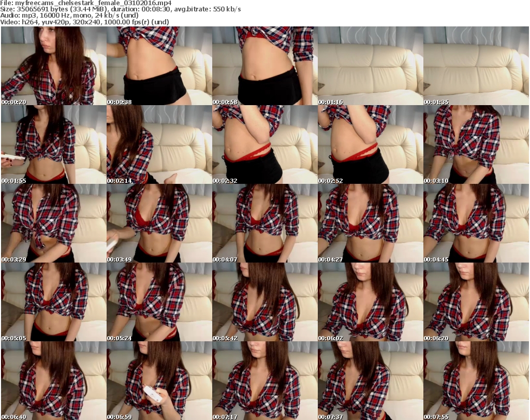Select the thumbnail at 00:01:16
Viewport: 530px width, 420px height.
tap(371, 66)
